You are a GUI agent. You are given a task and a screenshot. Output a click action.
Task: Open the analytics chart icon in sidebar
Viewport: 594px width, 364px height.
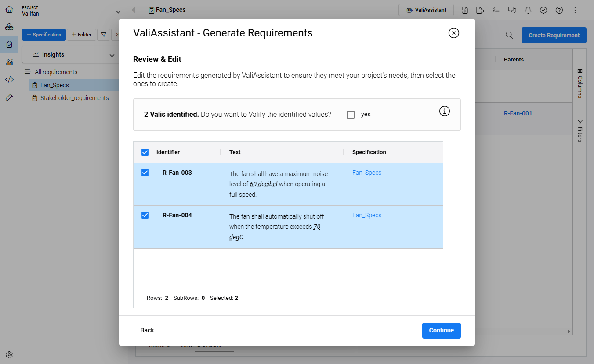(x=9, y=62)
